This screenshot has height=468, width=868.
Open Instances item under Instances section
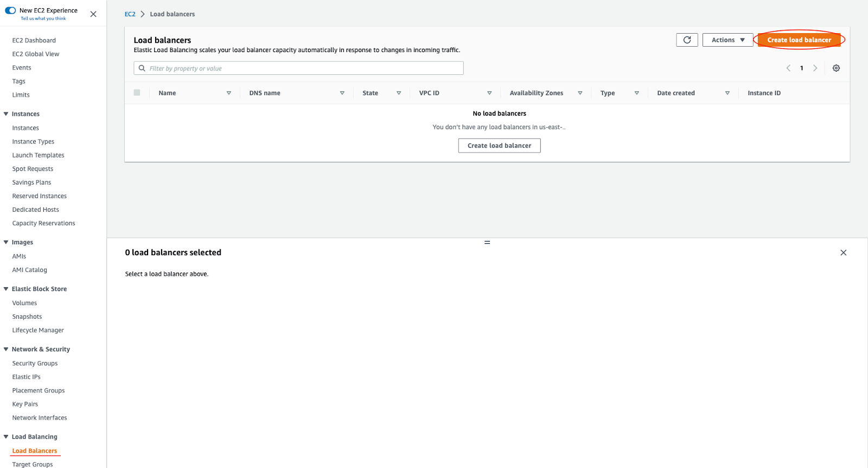25,128
